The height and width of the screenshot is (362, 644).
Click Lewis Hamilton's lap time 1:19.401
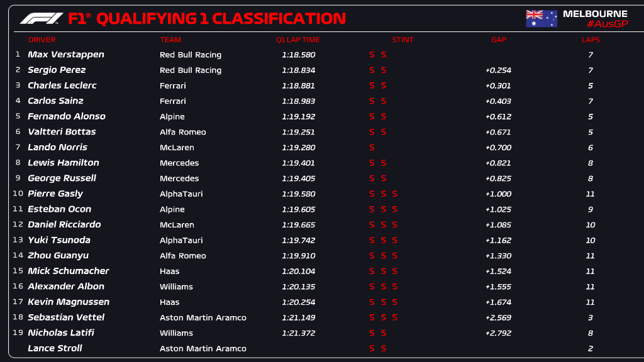299,163
